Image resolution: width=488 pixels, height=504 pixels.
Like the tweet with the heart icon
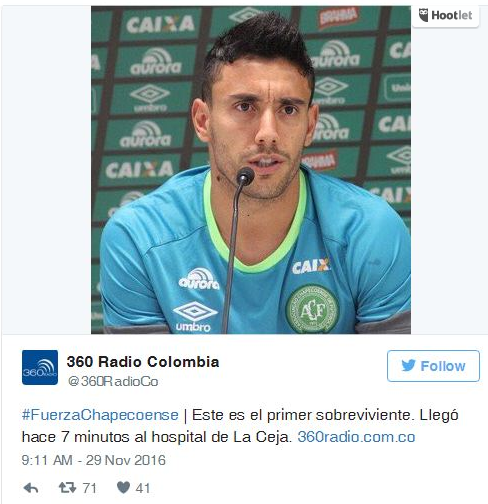point(123,488)
